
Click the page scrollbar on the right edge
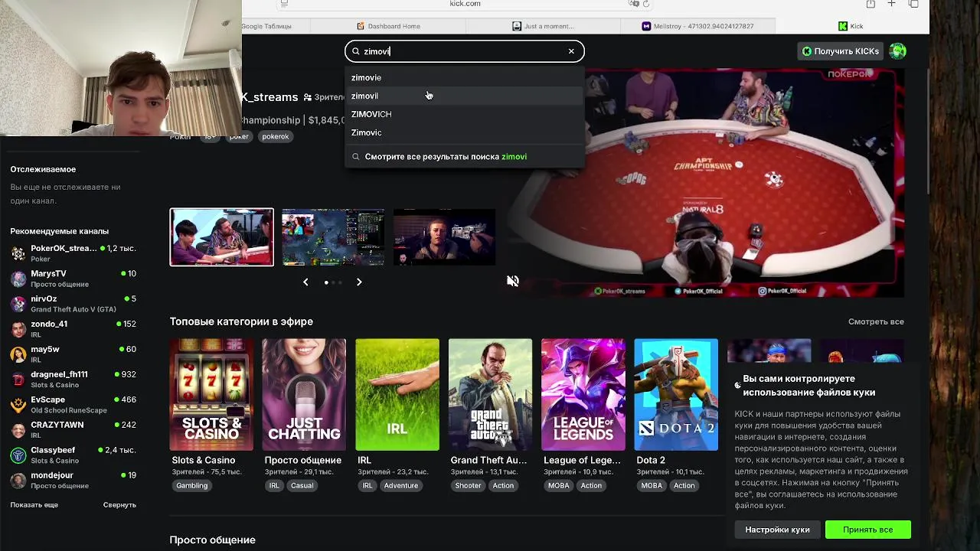point(928,130)
